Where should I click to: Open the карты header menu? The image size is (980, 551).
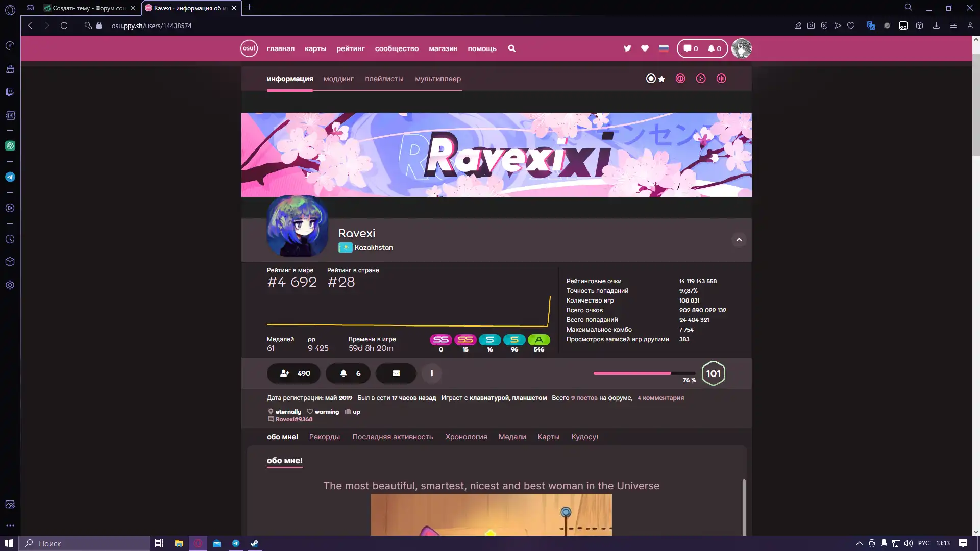[315, 48]
